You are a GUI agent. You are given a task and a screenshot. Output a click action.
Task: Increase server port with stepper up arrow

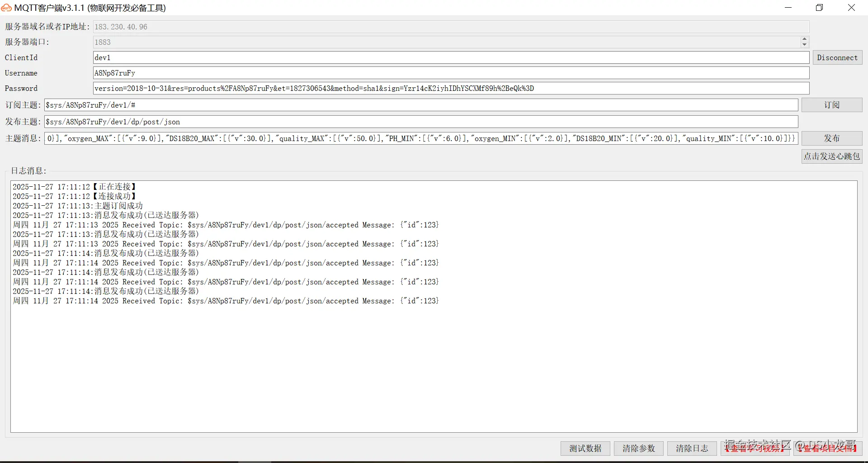click(804, 39)
